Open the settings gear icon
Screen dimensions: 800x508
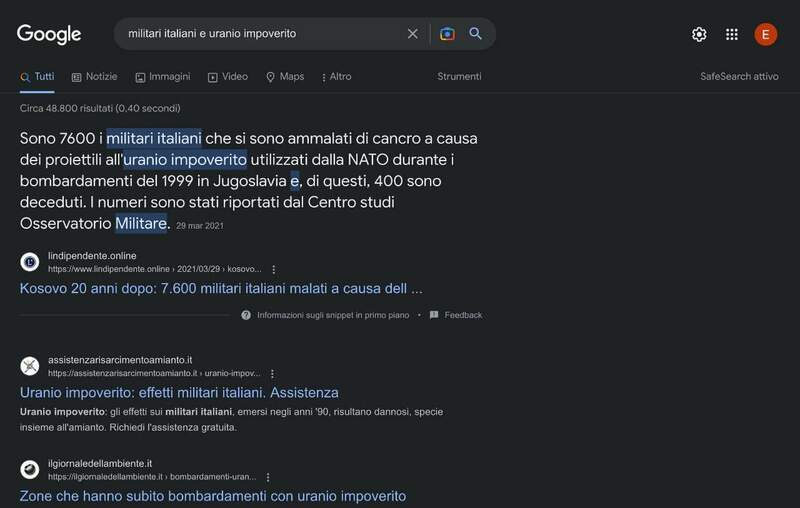coord(699,34)
